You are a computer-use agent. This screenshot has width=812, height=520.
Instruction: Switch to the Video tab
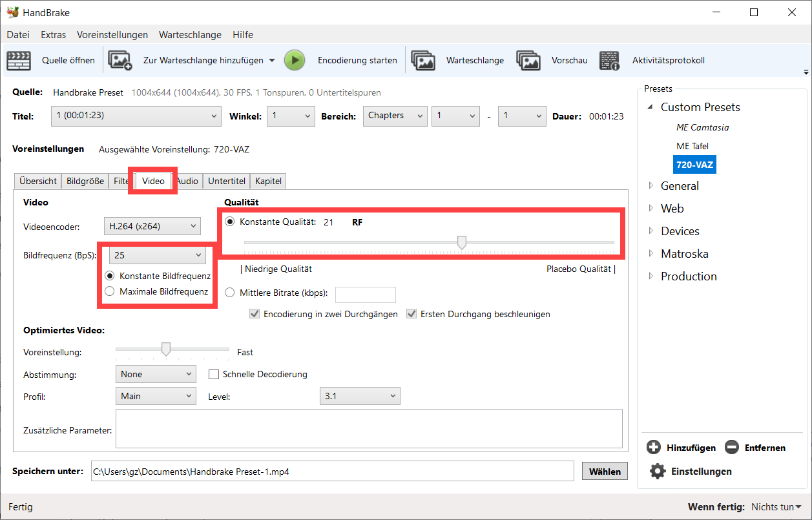click(153, 181)
